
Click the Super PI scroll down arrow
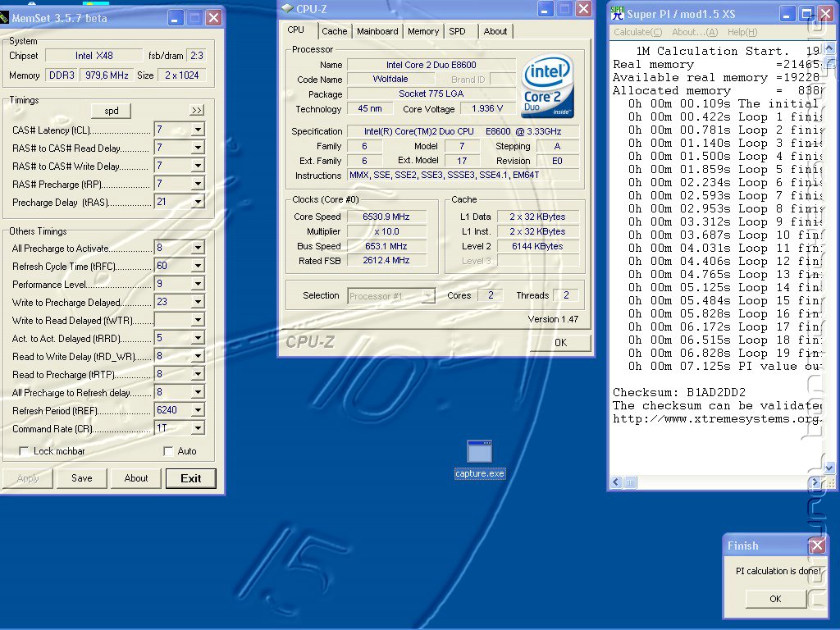point(829,468)
